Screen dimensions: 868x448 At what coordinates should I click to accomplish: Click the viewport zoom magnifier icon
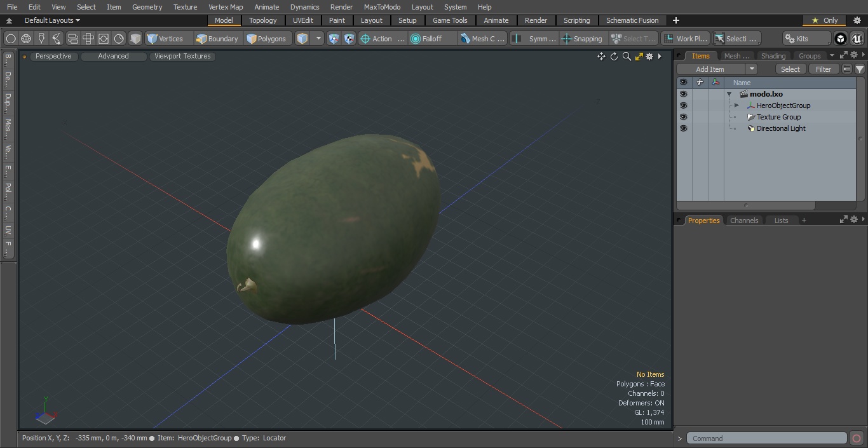pyautogui.click(x=627, y=57)
